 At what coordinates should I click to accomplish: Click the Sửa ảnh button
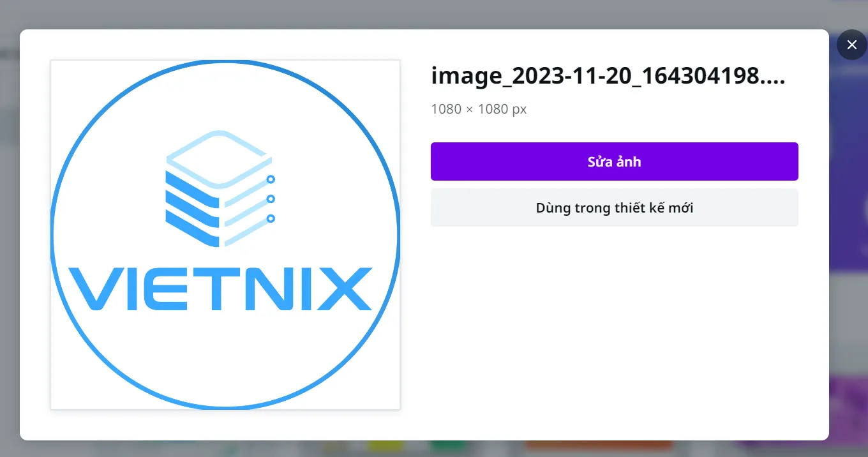tap(614, 161)
